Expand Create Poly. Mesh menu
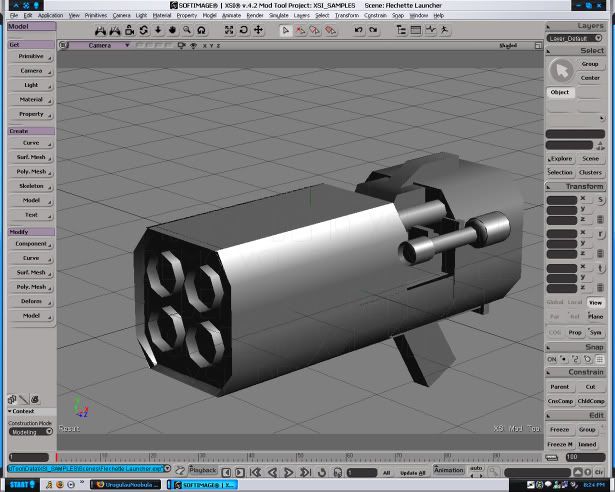Viewport: 615px width, 492px height. click(x=31, y=172)
